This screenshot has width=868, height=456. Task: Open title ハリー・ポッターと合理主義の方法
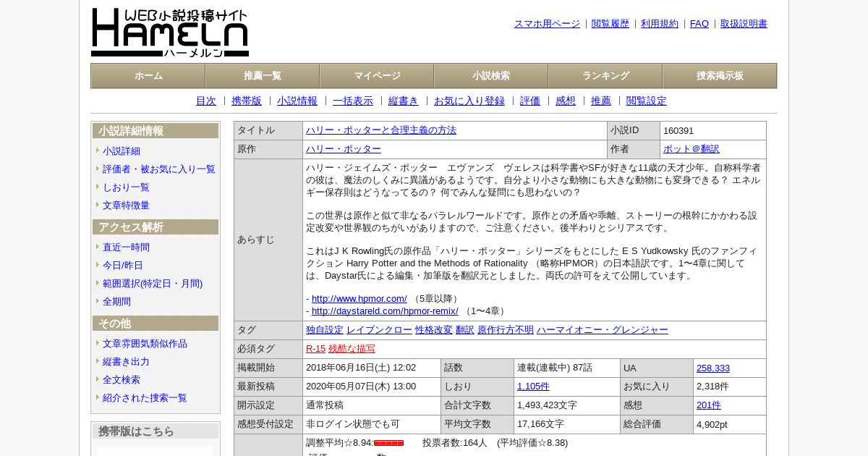(381, 131)
